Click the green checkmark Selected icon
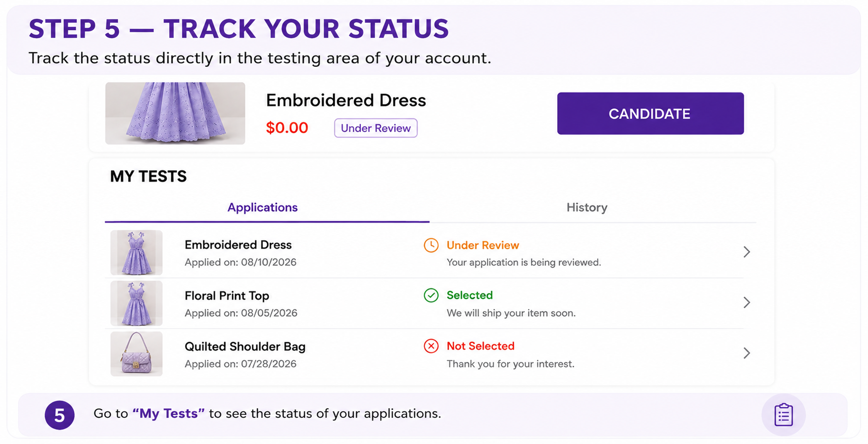The width and height of the screenshot is (868, 444). pos(431,296)
